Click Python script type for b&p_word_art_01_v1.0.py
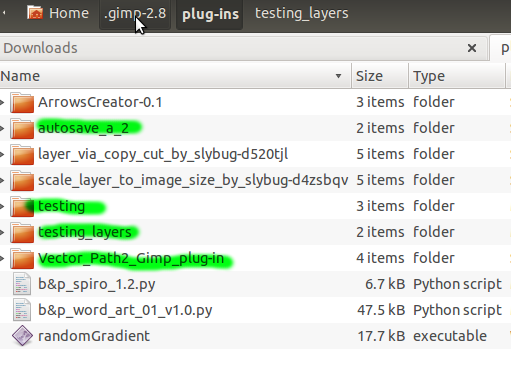 (x=457, y=310)
